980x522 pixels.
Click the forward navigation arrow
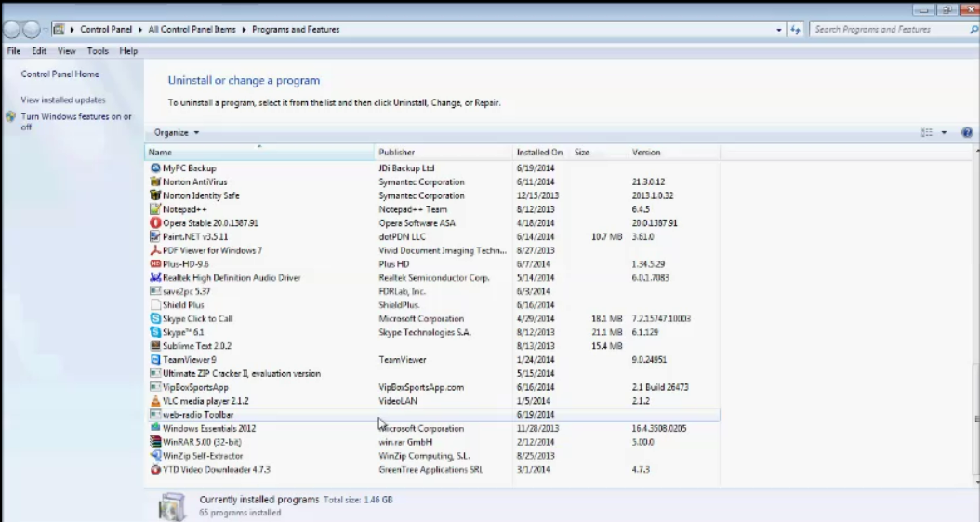(32, 30)
